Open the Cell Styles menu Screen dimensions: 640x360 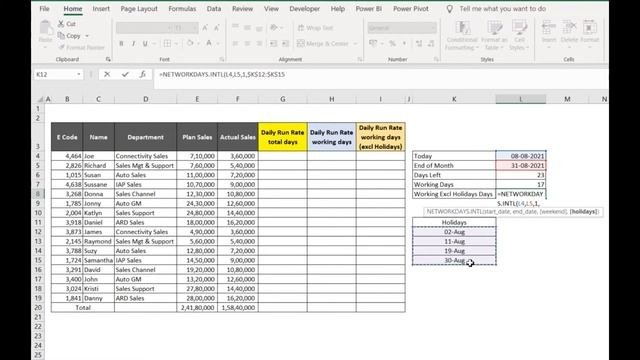pos(519,36)
